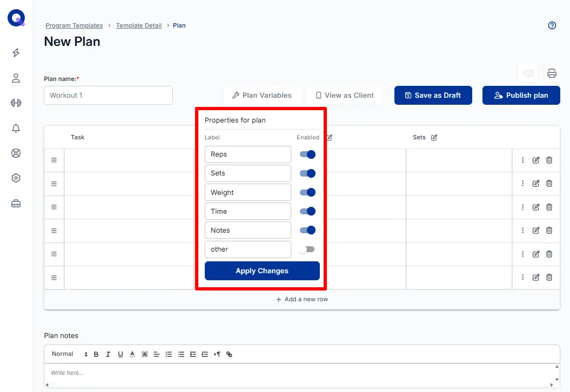Viewport: 570px width, 392px height.
Task: Click Apply Changes button
Action: point(262,271)
